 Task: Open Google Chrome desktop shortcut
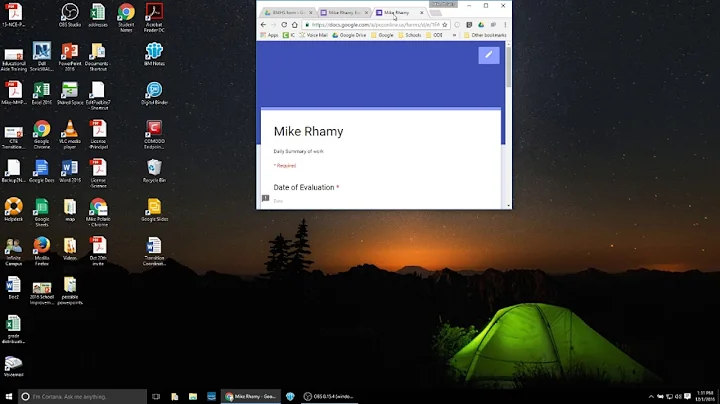[x=42, y=134]
